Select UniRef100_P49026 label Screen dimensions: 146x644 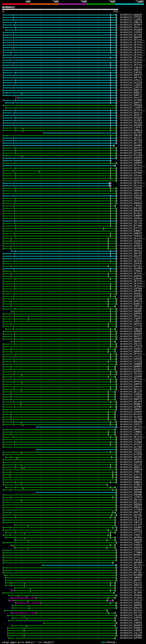(x=131, y=236)
